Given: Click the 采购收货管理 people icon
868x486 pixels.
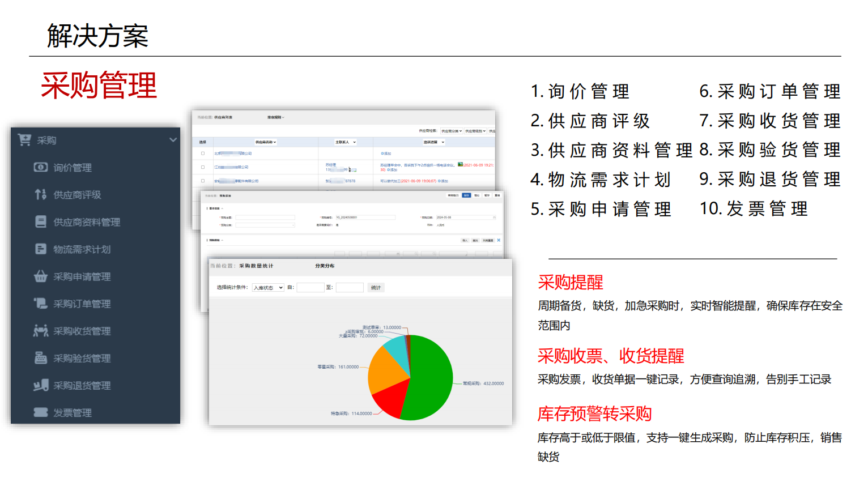Looking at the screenshot, I should pyautogui.click(x=41, y=330).
